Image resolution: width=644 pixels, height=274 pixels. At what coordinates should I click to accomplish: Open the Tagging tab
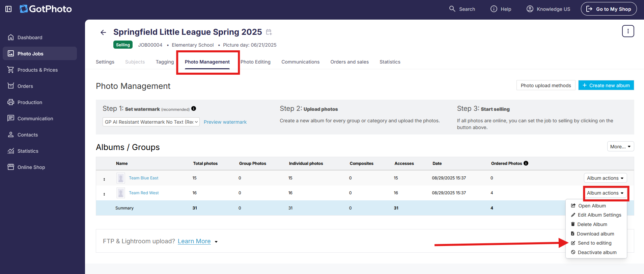[x=165, y=62]
